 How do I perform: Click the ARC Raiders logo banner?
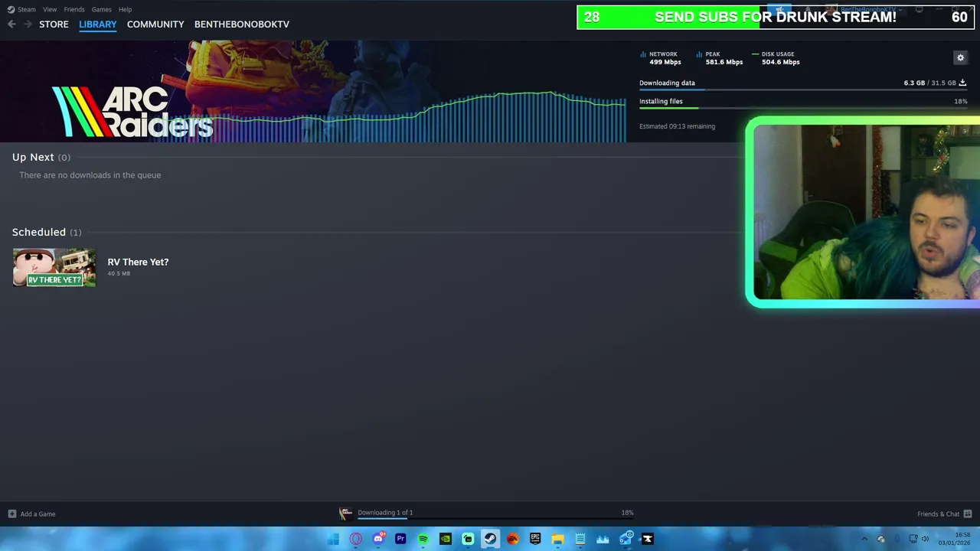coord(132,112)
